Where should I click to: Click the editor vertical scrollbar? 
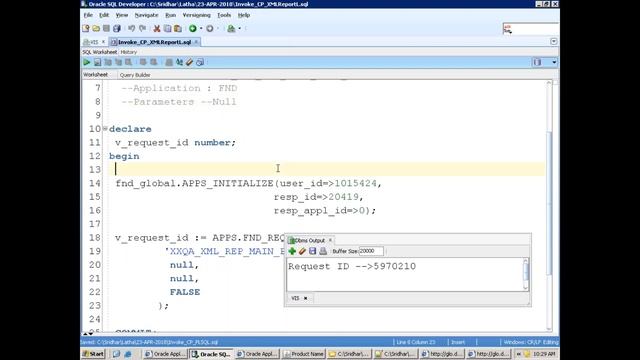(549, 206)
